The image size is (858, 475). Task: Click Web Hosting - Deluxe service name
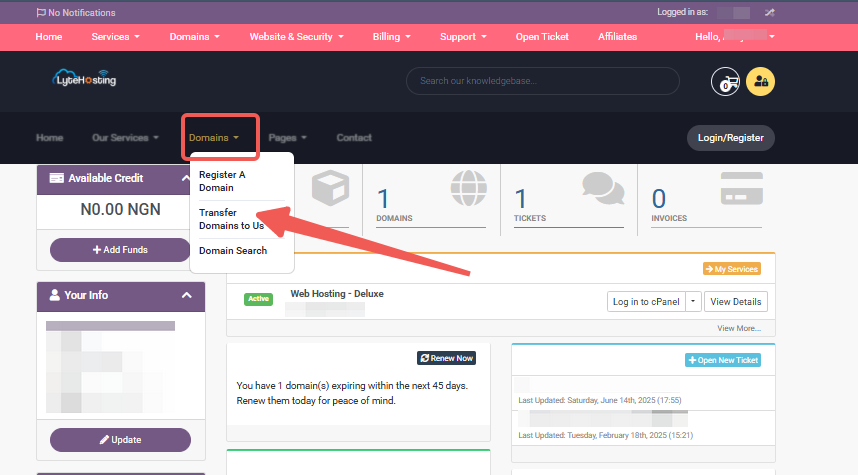(337, 294)
